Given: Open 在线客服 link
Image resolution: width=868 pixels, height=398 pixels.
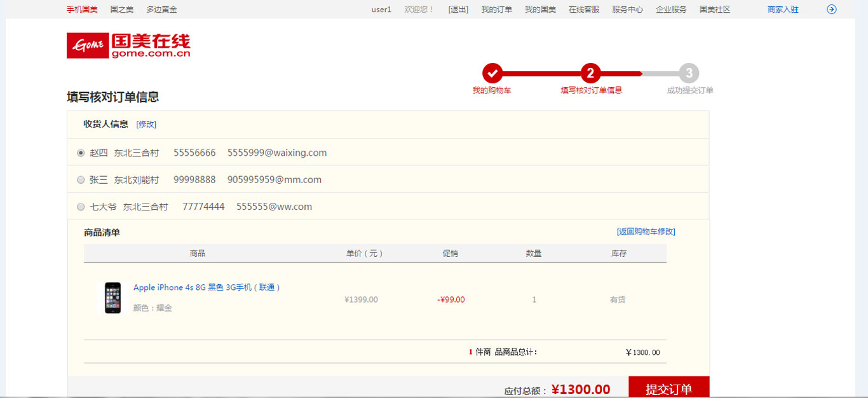Looking at the screenshot, I should pos(584,10).
